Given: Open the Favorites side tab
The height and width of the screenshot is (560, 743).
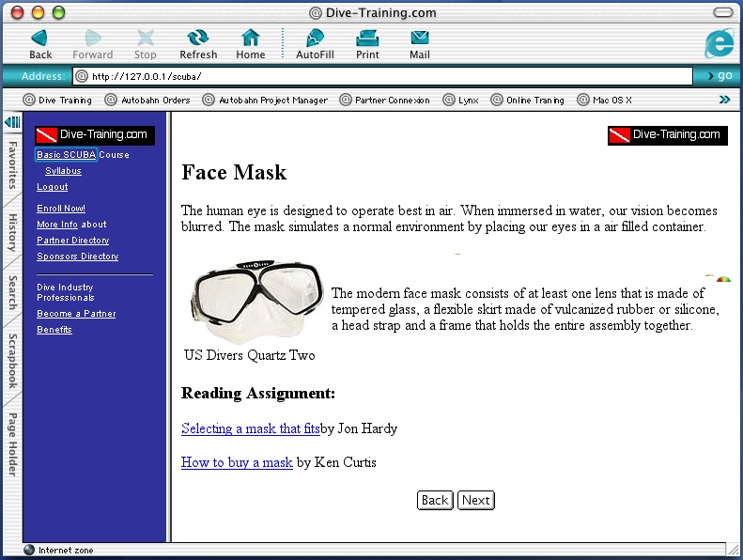Looking at the screenshot, I should [x=13, y=165].
